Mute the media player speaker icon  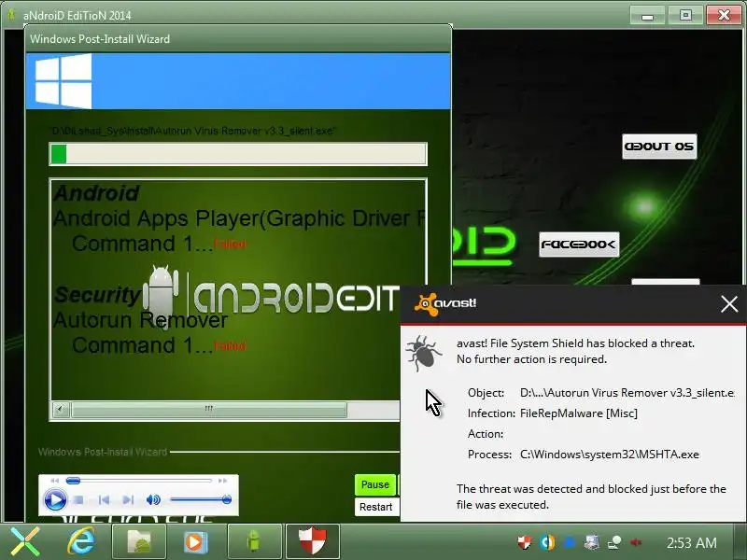pos(153,499)
